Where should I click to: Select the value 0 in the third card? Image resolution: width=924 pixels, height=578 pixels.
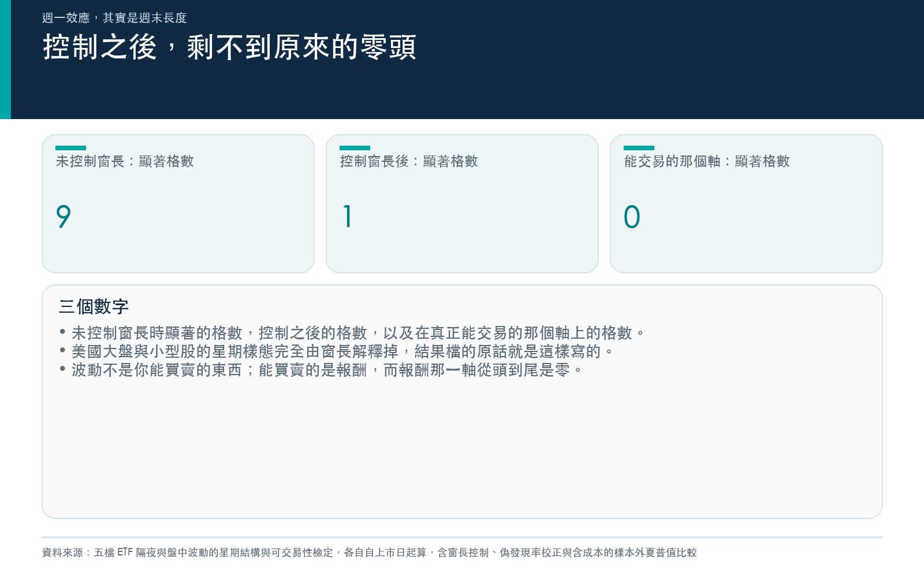[x=632, y=217]
